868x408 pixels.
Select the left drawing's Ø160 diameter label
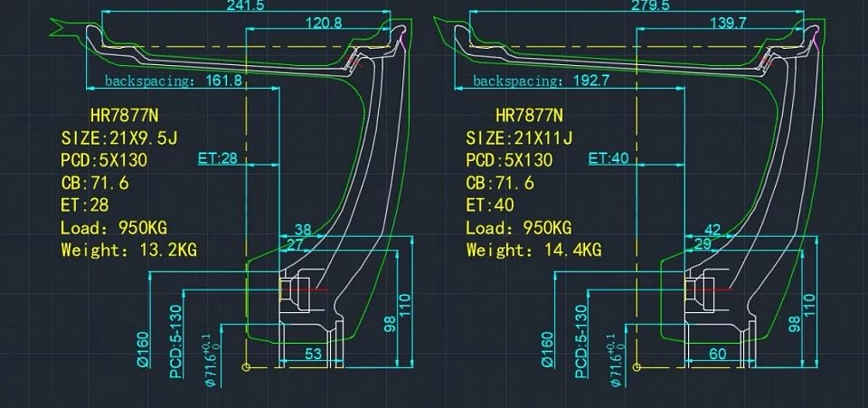click(x=144, y=349)
